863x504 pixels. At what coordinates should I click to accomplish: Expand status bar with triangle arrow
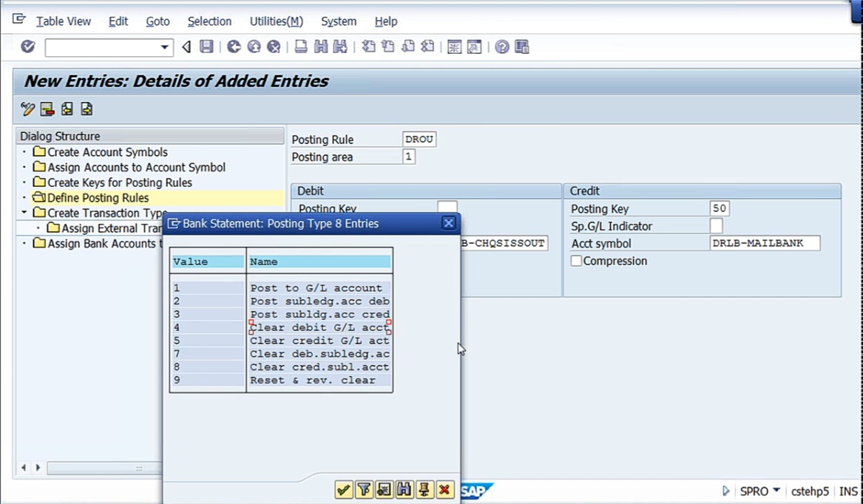[x=726, y=491]
